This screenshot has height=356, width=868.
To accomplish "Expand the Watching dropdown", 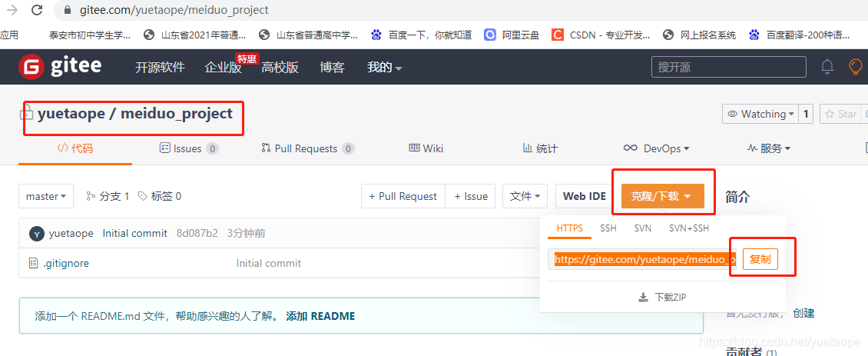I will tap(760, 114).
